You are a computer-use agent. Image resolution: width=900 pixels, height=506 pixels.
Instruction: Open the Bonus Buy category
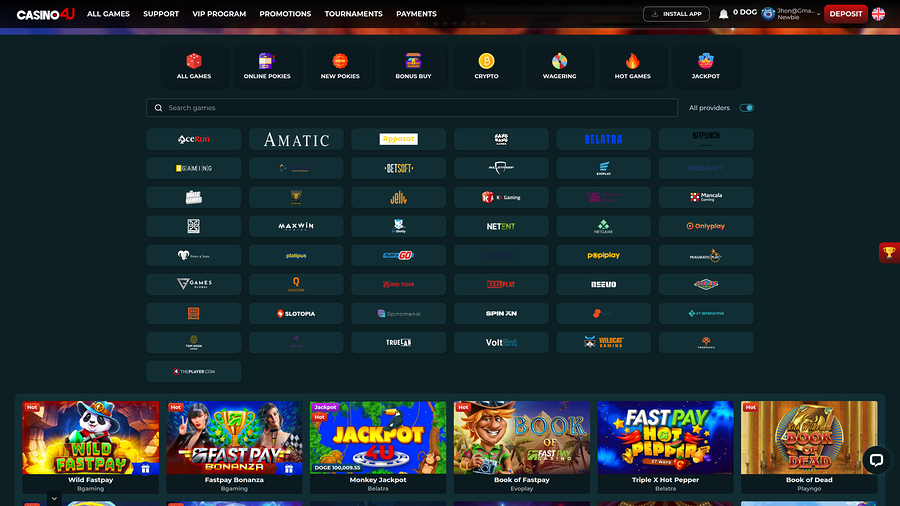(x=413, y=66)
